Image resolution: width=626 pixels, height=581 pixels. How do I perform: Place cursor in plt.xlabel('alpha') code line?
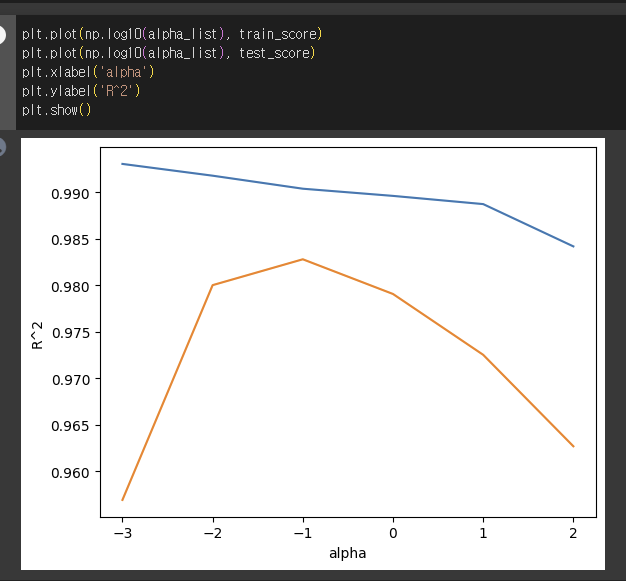pos(88,72)
